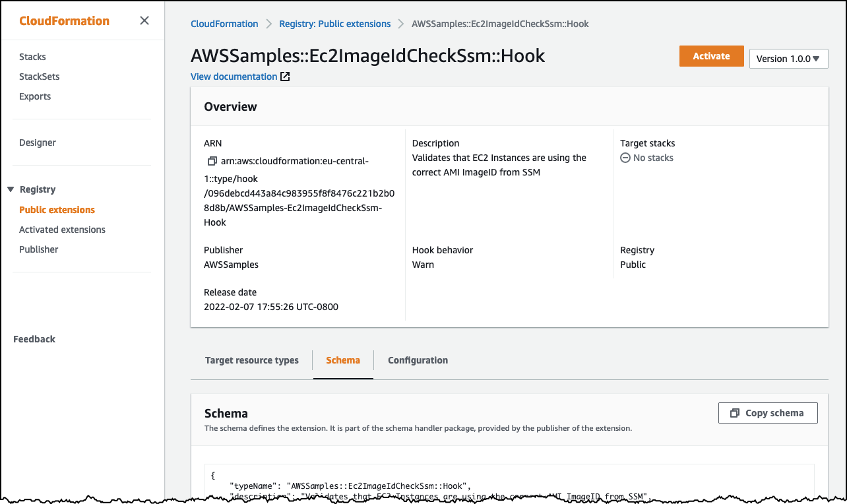Click the Schema section heading
Image resolution: width=847 pixels, height=504 pixels.
pos(226,414)
